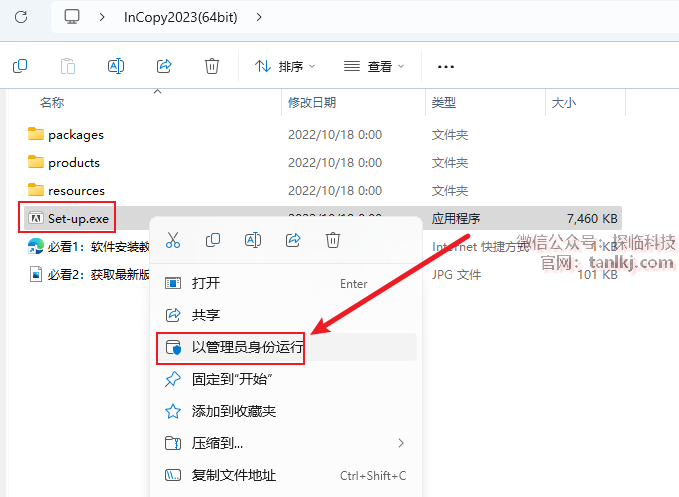Viewport: 679px width, 497px height.
Task: Click the Set-up.exe Adobe installer icon
Action: coord(36,218)
